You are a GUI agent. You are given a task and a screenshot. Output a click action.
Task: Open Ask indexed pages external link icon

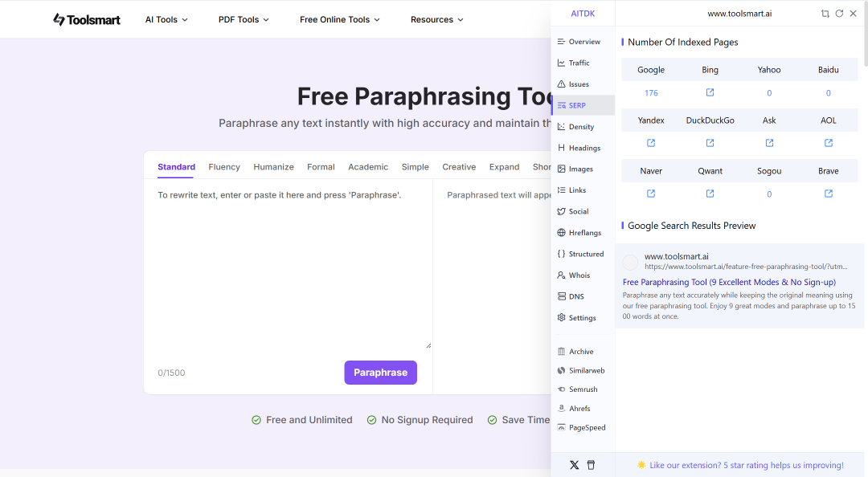coord(769,143)
